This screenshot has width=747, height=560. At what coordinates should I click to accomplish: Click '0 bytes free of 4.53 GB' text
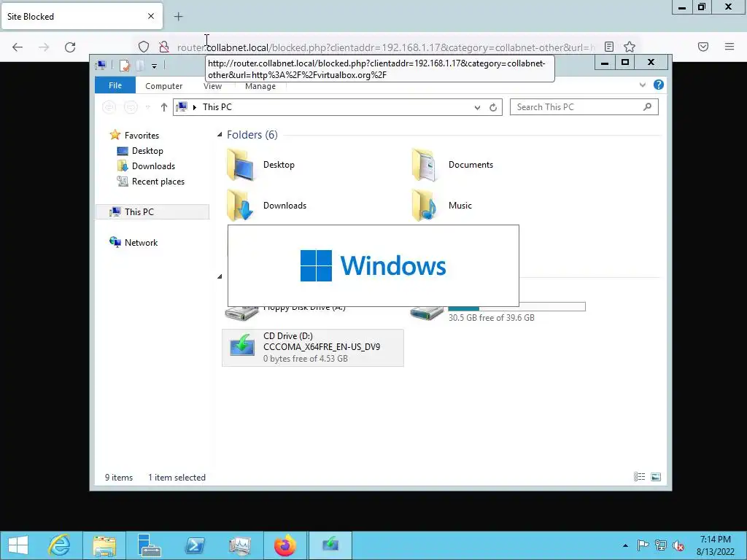point(306,359)
